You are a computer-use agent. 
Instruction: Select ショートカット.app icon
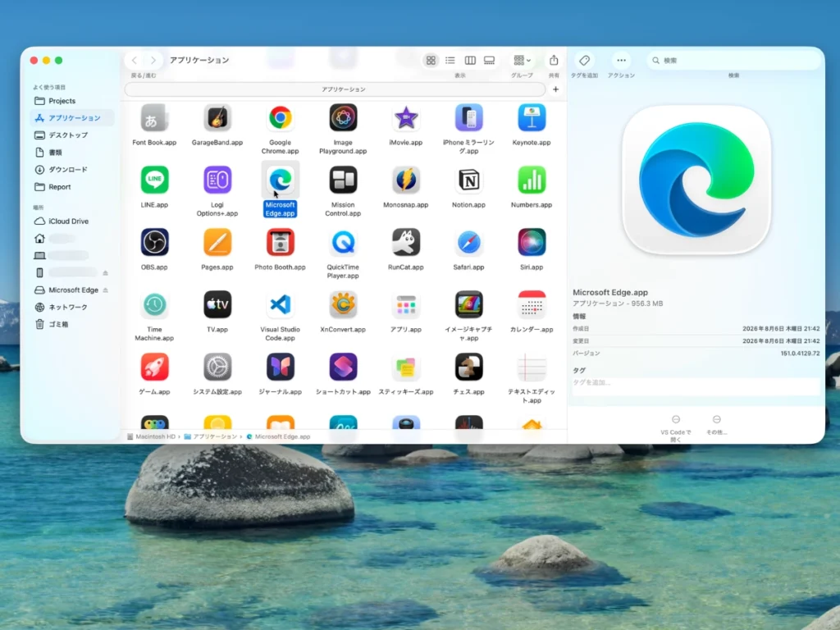343,367
